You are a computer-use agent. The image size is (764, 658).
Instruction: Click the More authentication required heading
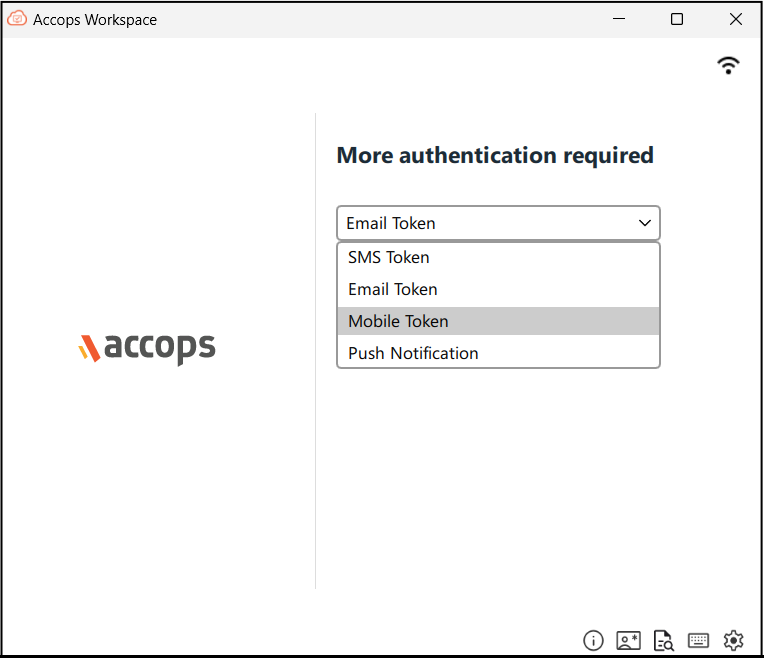point(495,155)
